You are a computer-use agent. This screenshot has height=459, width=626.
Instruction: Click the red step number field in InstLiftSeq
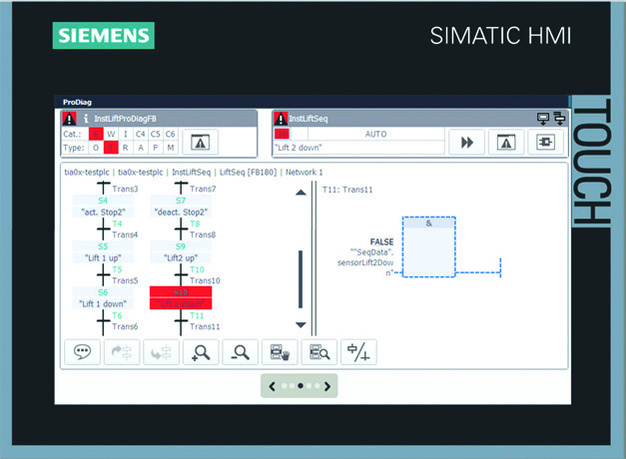[x=282, y=134]
